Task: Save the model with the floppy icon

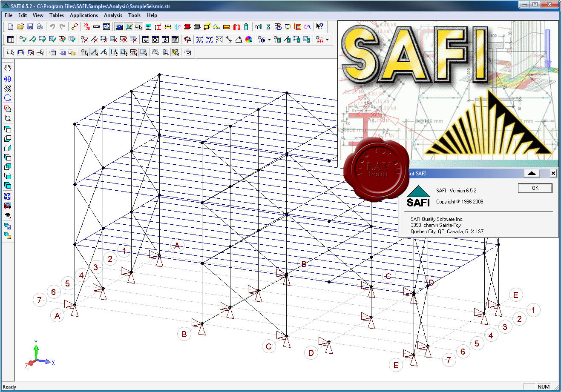Action: [30, 26]
